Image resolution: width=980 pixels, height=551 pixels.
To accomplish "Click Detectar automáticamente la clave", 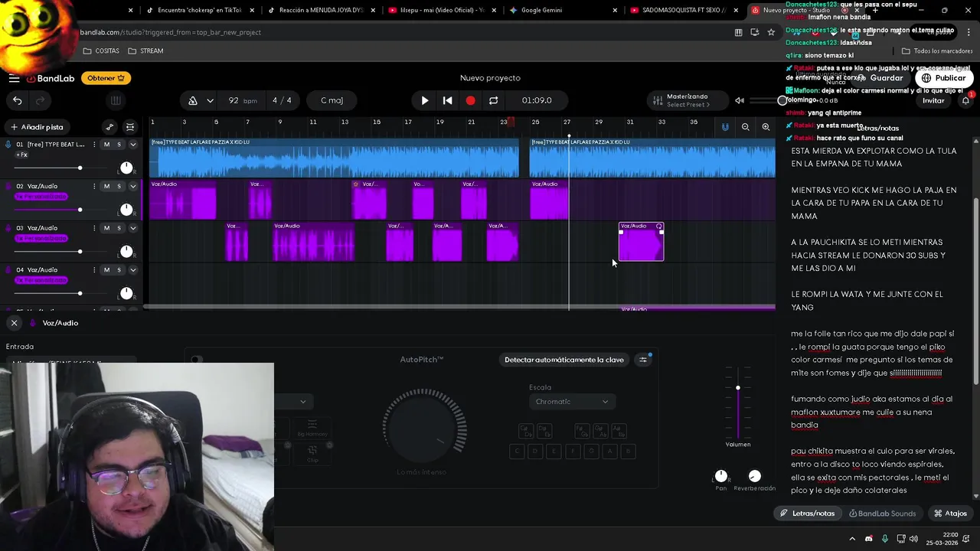I will [x=564, y=360].
